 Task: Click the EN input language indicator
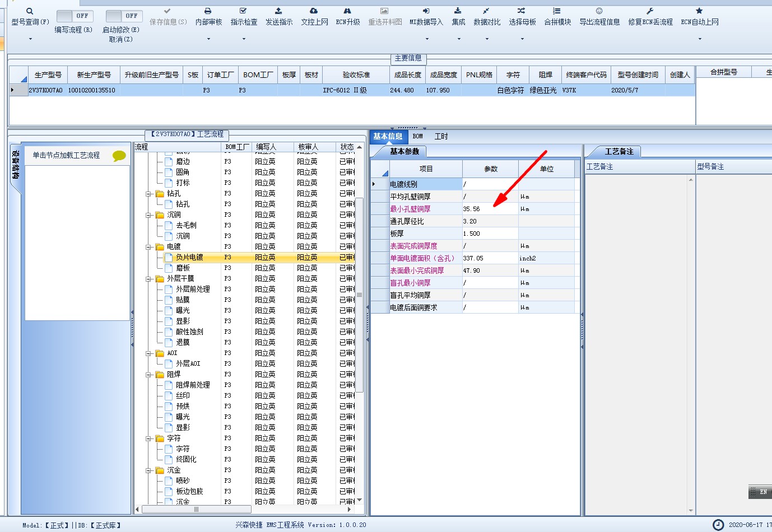click(762, 492)
